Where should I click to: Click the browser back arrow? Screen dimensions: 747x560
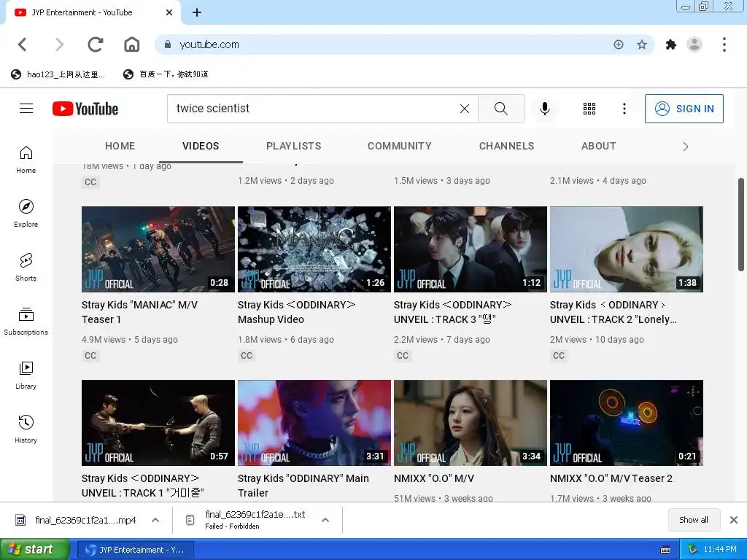pos(23,44)
